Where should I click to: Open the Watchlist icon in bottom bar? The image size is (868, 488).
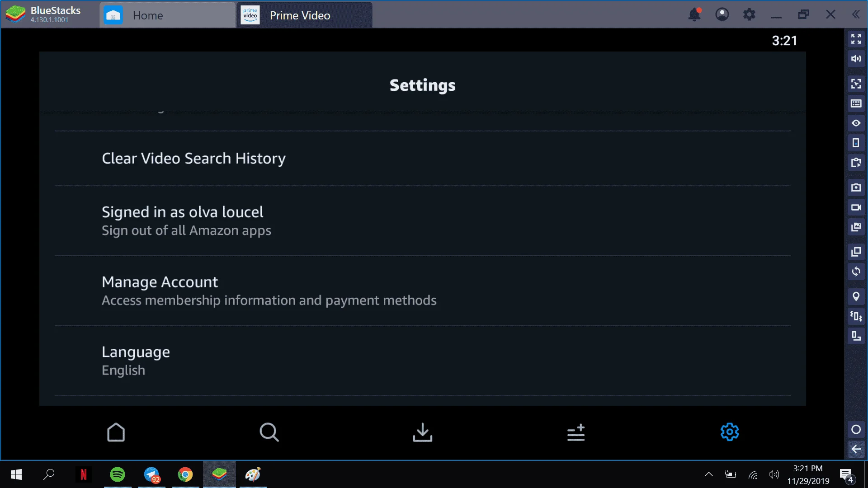tap(576, 432)
